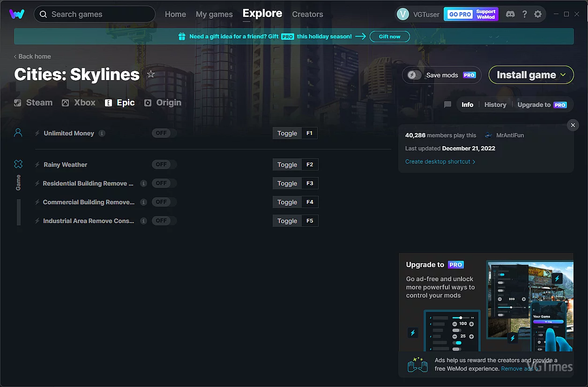
Task: Toggle Industrial Area Remove Cons switch
Action: coord(164,221)
